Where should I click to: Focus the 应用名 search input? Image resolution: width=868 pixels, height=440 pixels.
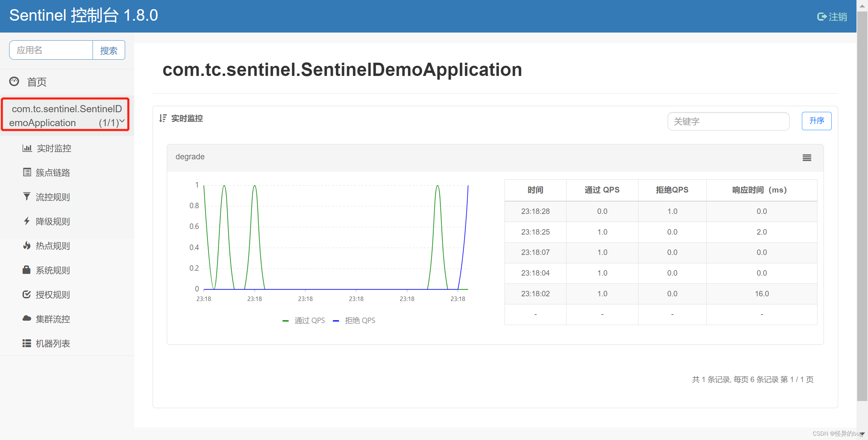coord(51,50)
